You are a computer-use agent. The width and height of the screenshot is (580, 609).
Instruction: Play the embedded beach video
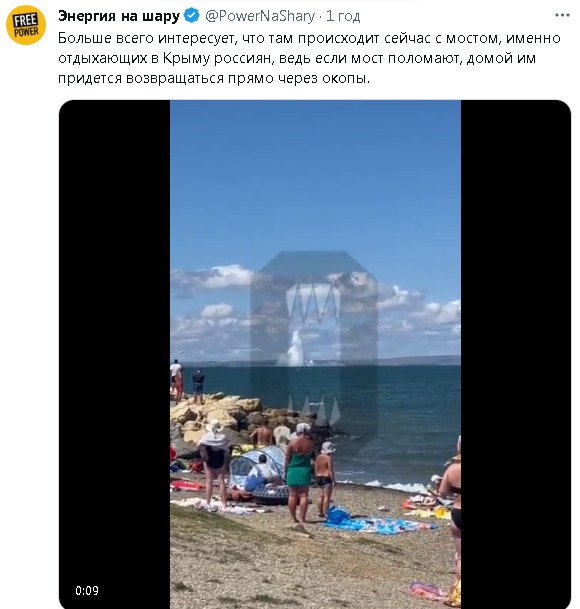(315, 354)
